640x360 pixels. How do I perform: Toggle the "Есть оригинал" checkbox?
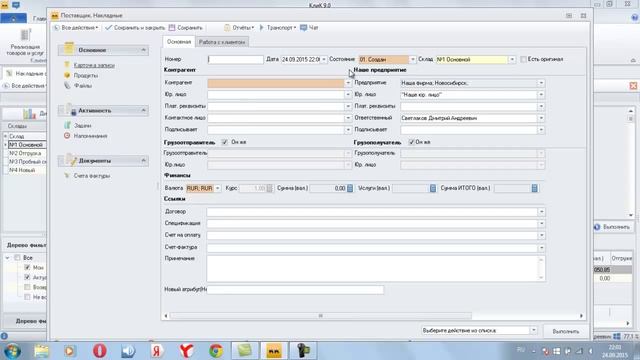click(523, 60)
